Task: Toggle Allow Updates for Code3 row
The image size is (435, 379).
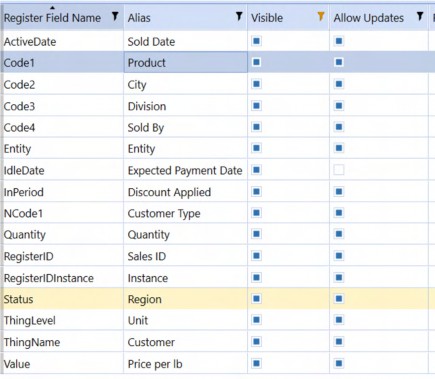Action: click(x=339, y=106)
